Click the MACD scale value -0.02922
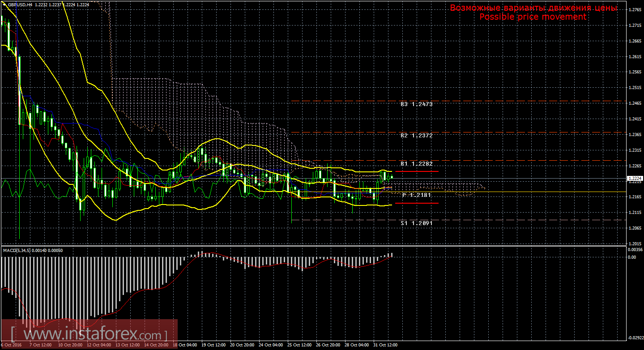Viewport: 644px width, 350px height. [635, 338]
